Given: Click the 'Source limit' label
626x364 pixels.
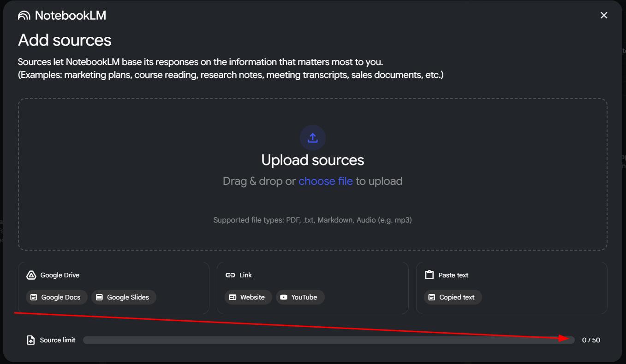Looking at the screenshot, I should [x=58, y=340].
